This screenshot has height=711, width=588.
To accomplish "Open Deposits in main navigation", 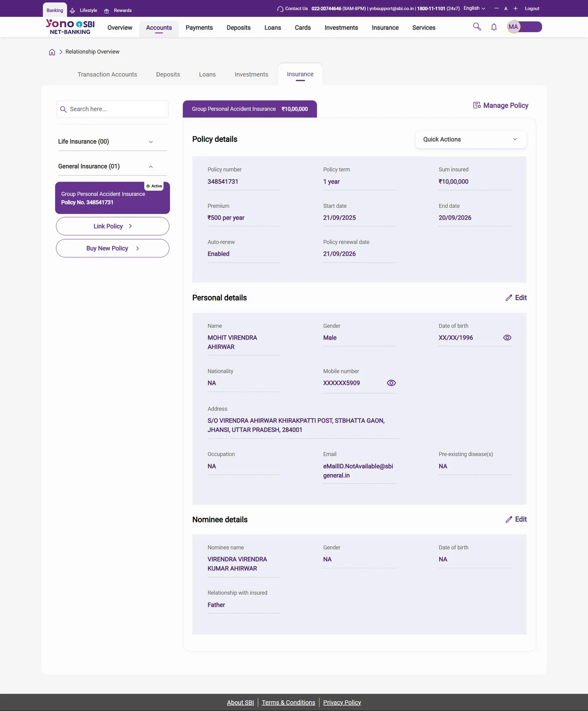I will [239, 28].
